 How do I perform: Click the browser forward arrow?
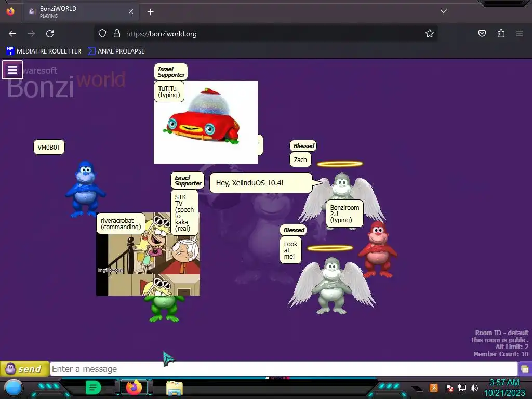(x=31, y=34)
